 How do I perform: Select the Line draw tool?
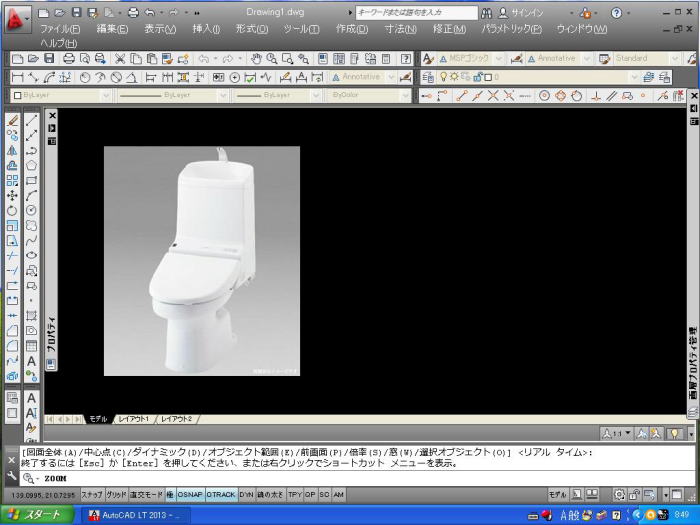click(x=31, y=121)
